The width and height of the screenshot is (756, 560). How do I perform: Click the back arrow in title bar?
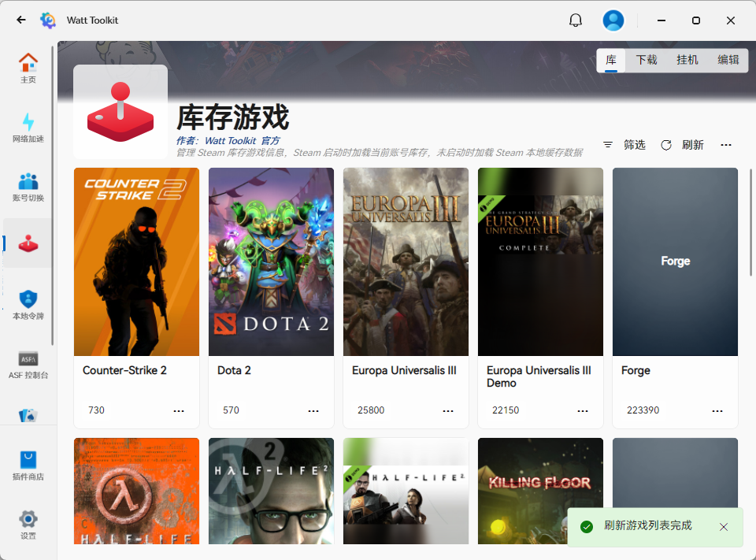[20, 20]
